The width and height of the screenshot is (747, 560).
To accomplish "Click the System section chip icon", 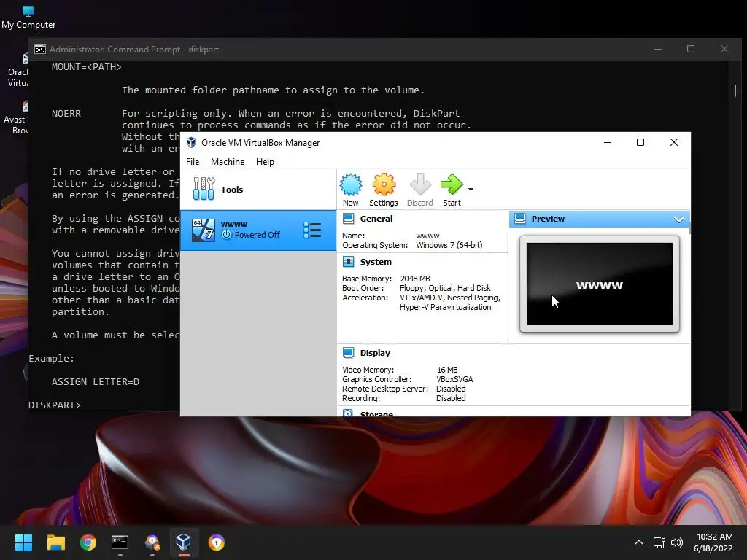I will coord(348,262).
